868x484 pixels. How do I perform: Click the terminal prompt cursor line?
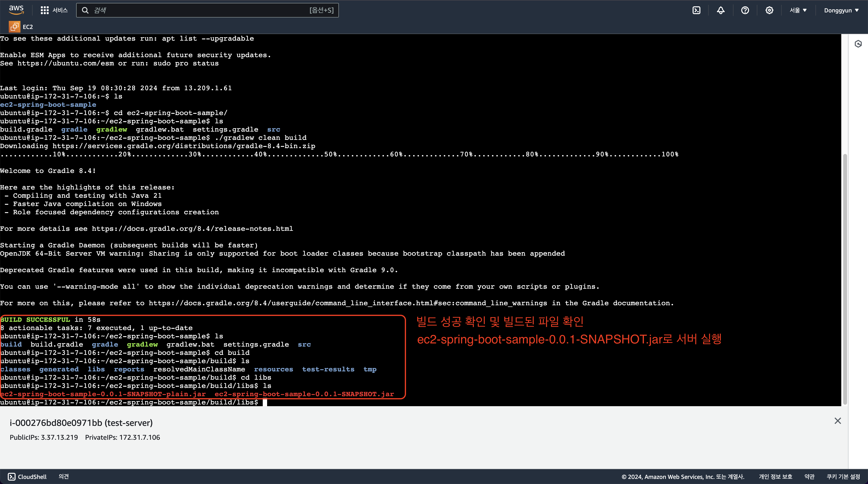[264, 402]
